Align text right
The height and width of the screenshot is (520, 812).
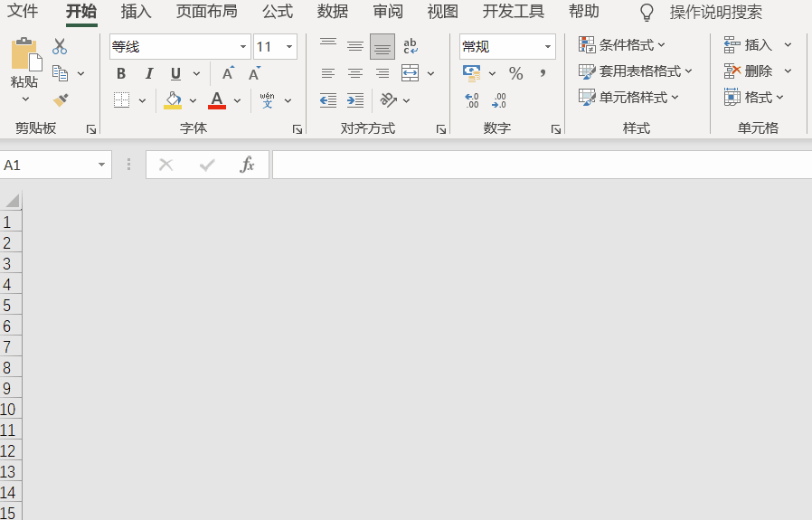tap(382, 73)
